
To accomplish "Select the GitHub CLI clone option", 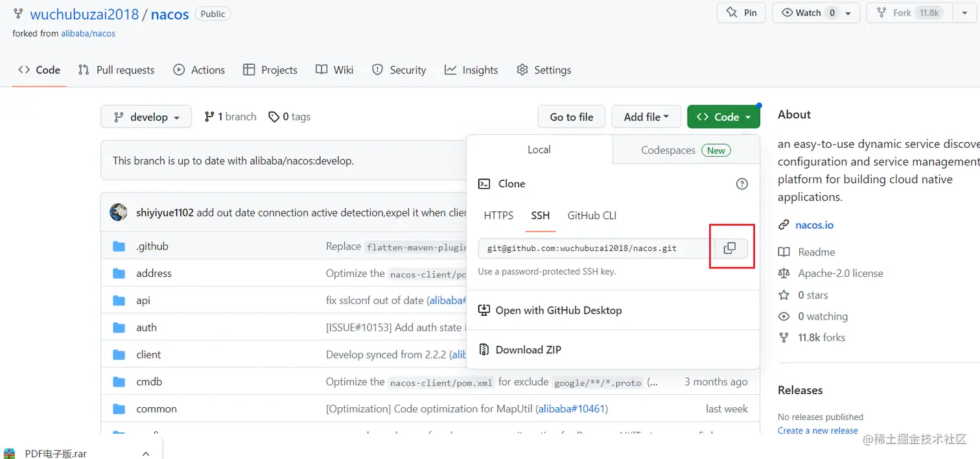I will pyautogui.click(x=592, y=216).
